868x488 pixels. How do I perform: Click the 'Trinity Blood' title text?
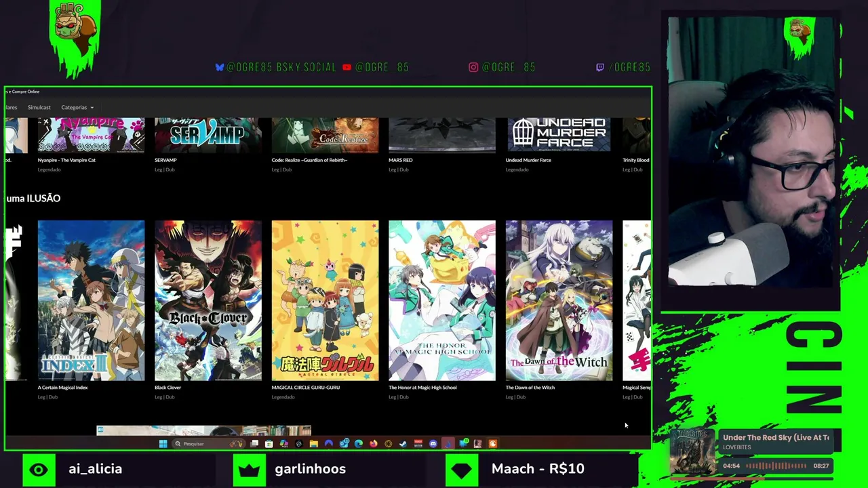[636, 160]
